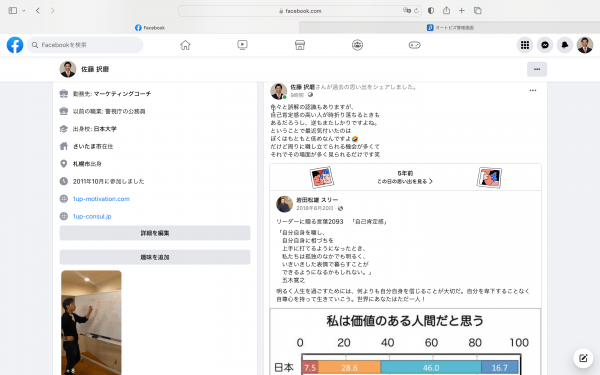
Task: Click 佐藤 択磨 profile avatar in header bar
Action: coord(68,69)
